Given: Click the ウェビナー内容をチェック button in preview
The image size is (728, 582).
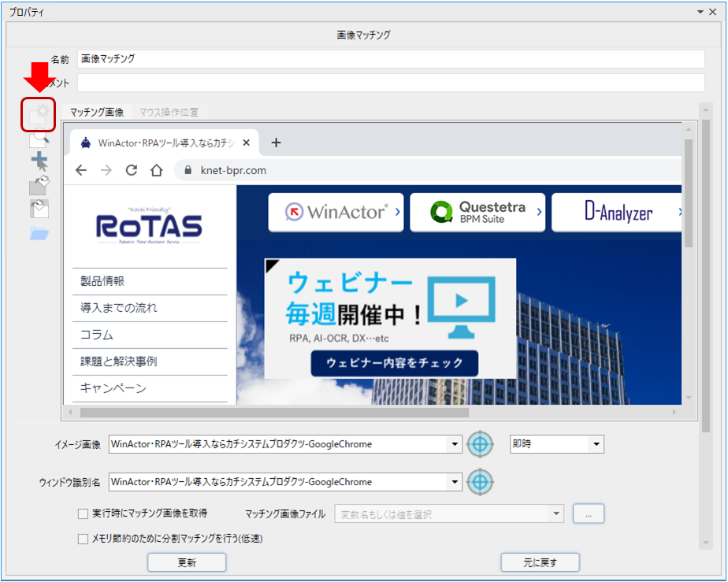Looking at the screenshot, I should tap(395, 363).
